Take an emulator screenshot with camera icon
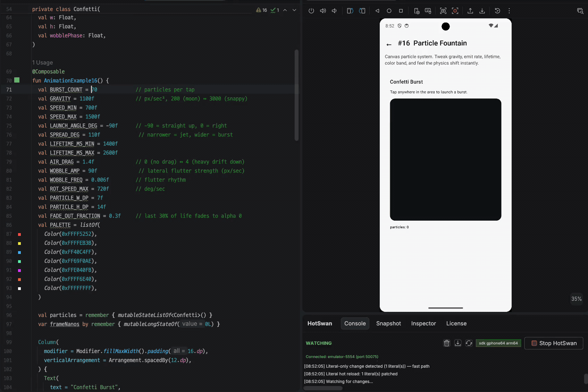 (x=443, y=11)
